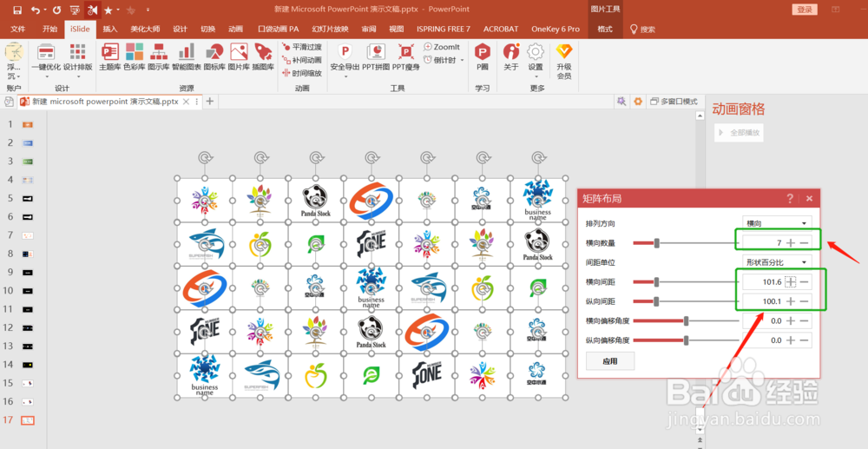868x449 pixels.
Task: Open the 色彩库 color library
Action: tap(134, 57)
